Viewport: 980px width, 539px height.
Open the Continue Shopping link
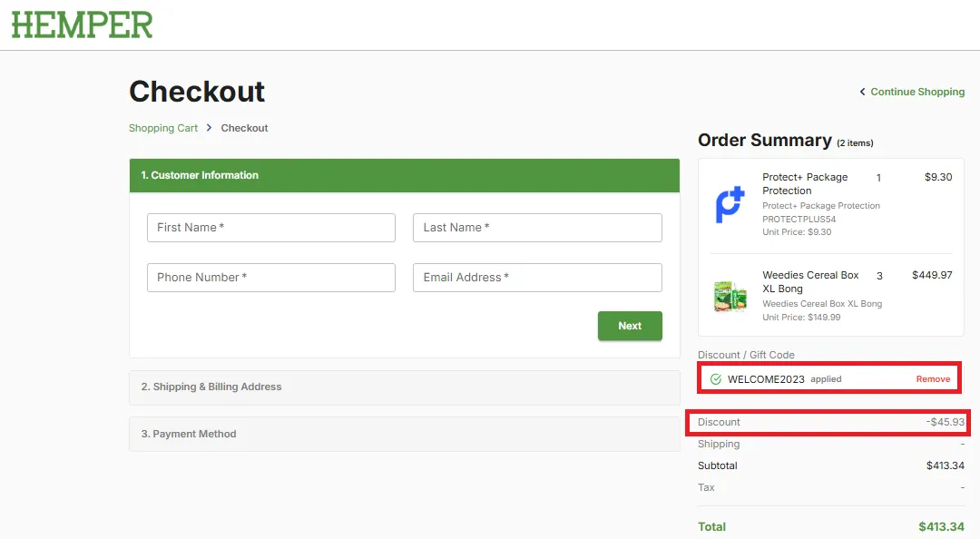[x=916, y=92]
